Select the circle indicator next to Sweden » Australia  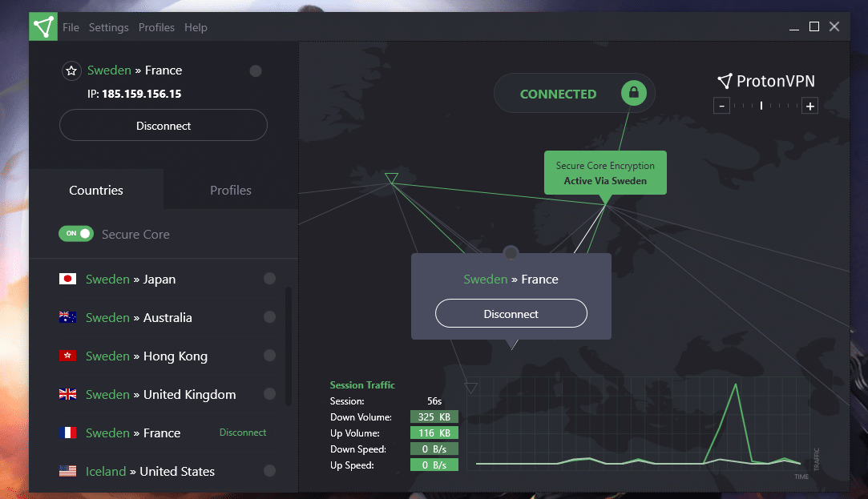[269, 317]
